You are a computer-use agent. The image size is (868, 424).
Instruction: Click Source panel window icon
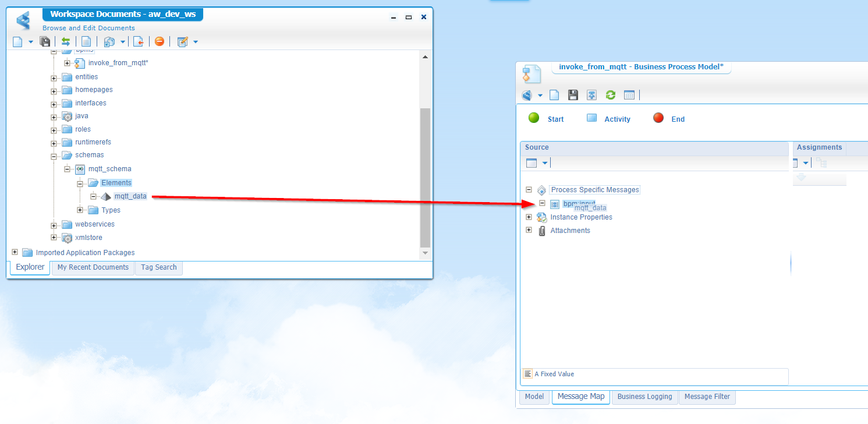click(x=531, y=163)
